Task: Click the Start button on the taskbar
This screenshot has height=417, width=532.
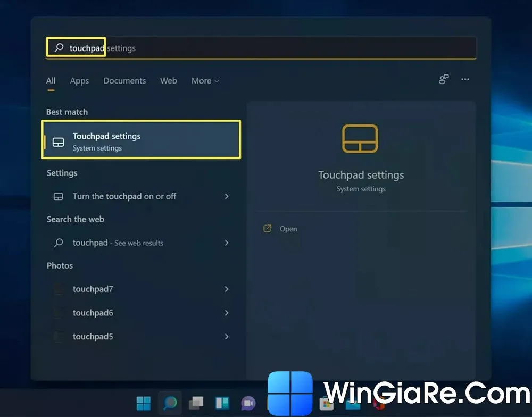Action: click(x=144, y=403)
